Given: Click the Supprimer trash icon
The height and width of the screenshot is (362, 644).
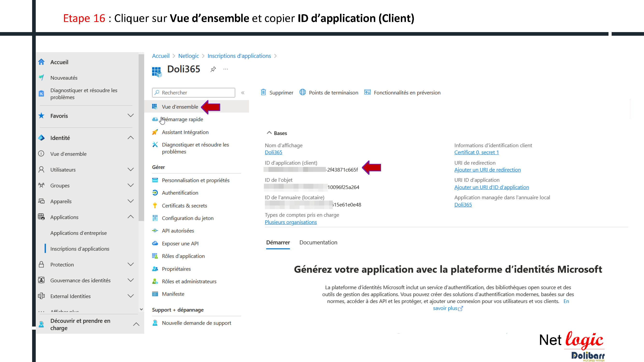Looking at the screenshot, I should point(263,92).
